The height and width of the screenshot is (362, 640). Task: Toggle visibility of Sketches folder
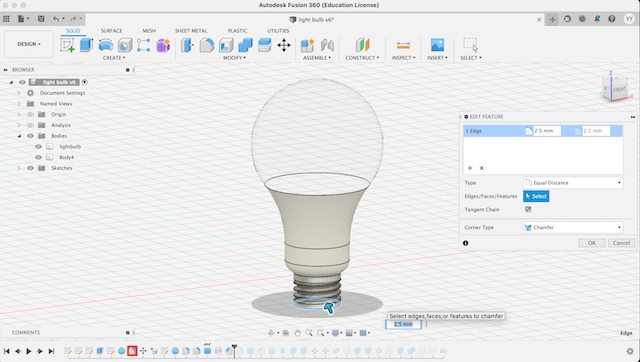pyautogui.click(x=30, y=168)
